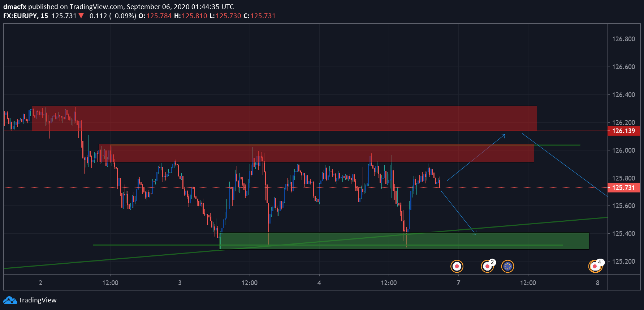Viewport: 644px width, 310px height.
Task: Click the close value C:125.731
Action: 259,16
